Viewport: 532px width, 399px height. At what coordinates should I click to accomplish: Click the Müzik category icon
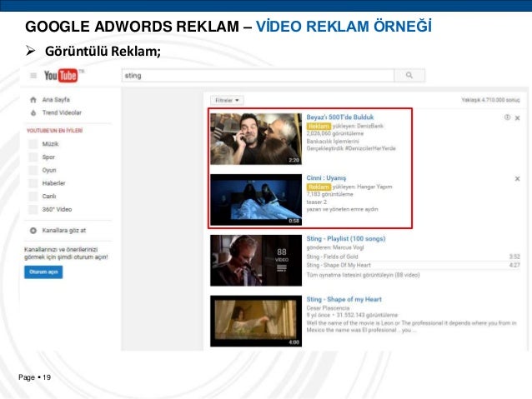click(33, 144)
